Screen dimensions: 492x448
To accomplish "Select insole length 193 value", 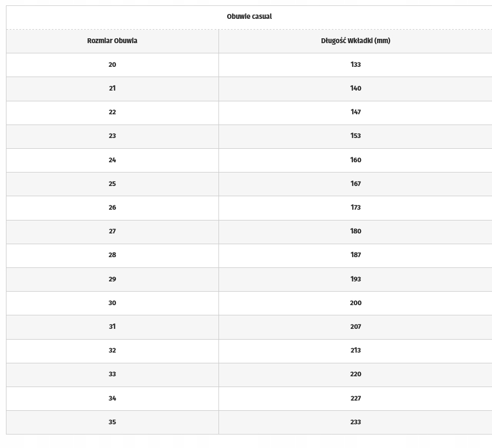I will pos(356,279).
